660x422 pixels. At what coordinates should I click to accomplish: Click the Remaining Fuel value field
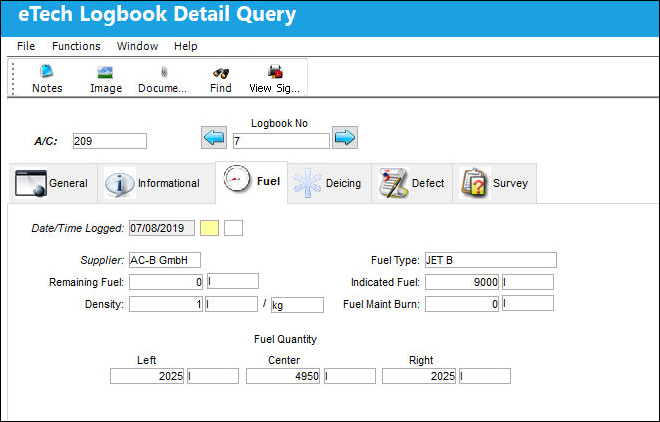[x=166, y=282]
